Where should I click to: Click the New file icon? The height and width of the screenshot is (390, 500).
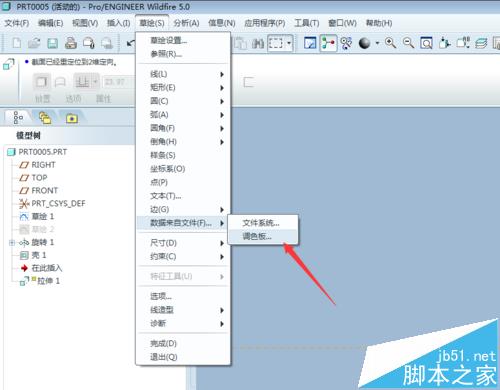[17, 43]
